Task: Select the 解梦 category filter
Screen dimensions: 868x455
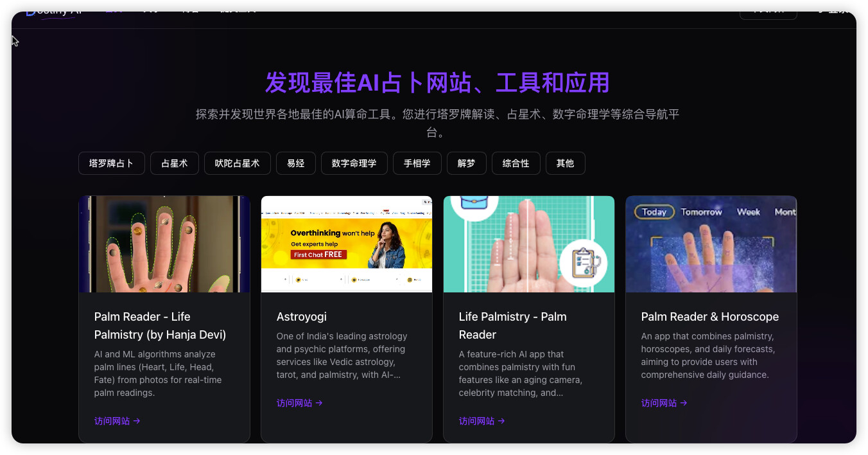Action: [x=467, y=163]
